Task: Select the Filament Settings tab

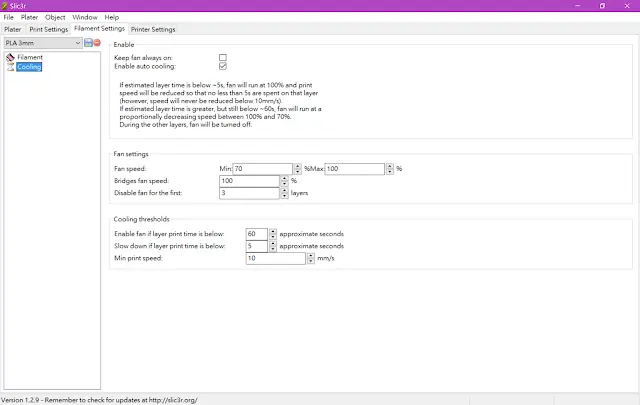Action: (100, 29)
